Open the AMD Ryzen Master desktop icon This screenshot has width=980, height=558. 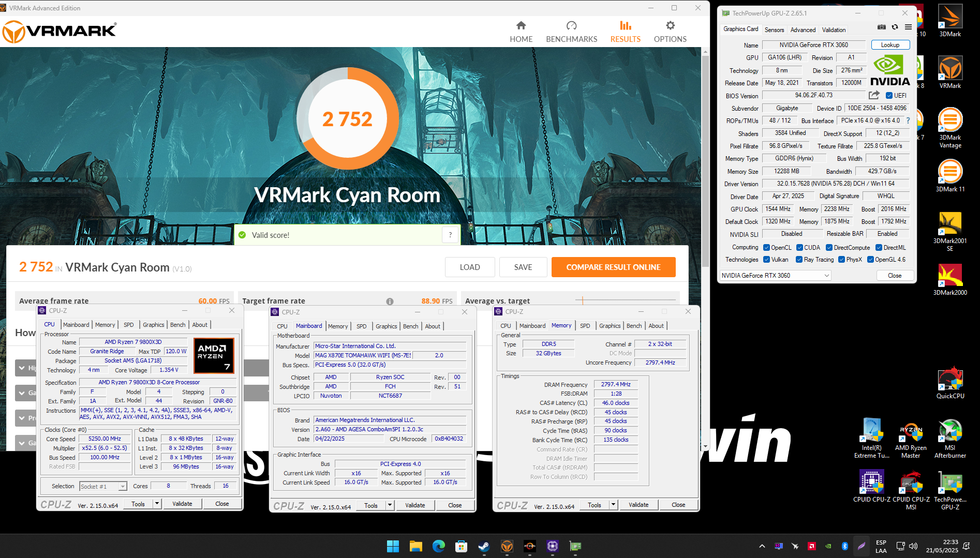click(x=911, y=438)
